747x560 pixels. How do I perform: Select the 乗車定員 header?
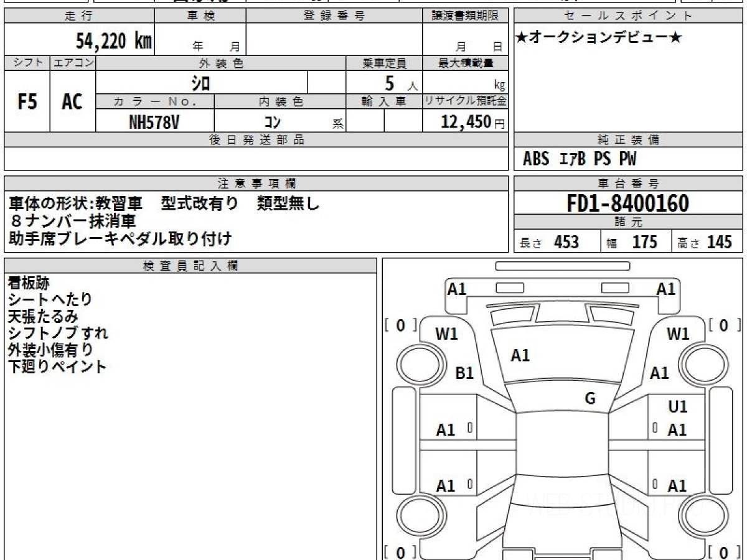pos(385,63)
